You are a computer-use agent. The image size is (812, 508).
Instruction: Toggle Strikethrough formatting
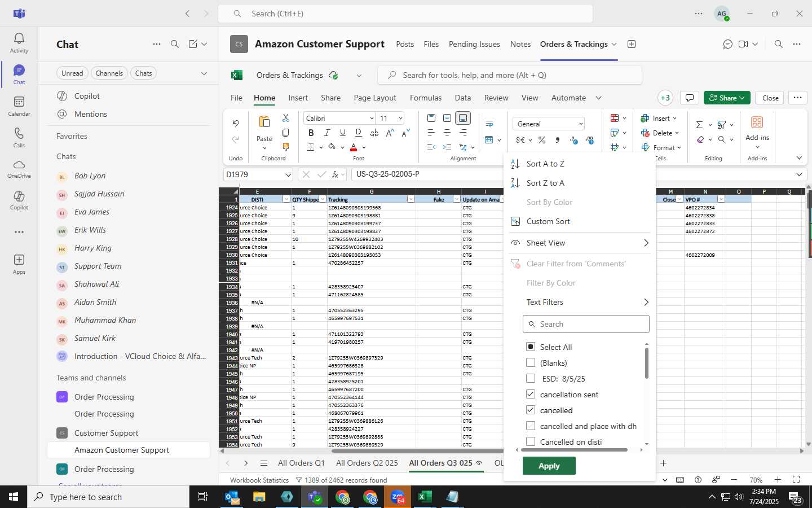[x=374, y=133]
